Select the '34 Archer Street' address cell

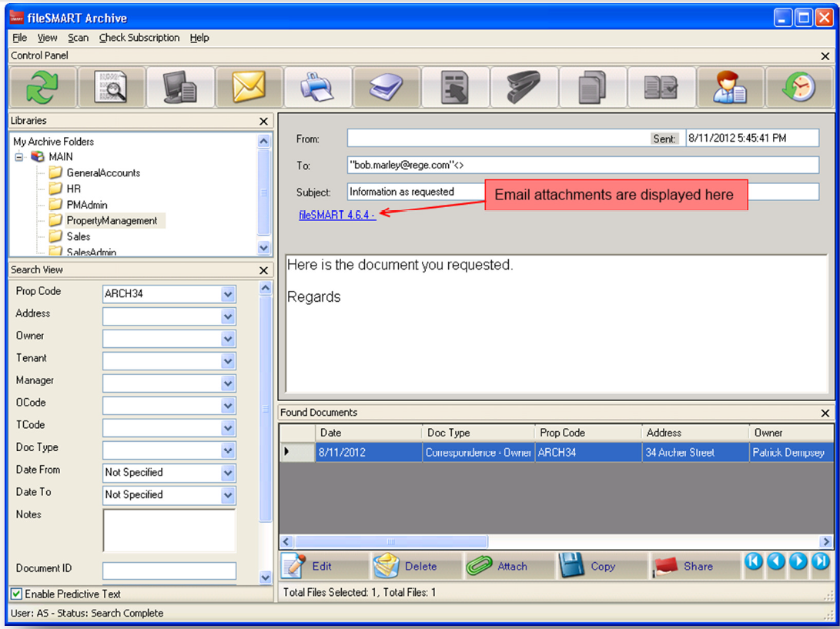pos(694,453)
